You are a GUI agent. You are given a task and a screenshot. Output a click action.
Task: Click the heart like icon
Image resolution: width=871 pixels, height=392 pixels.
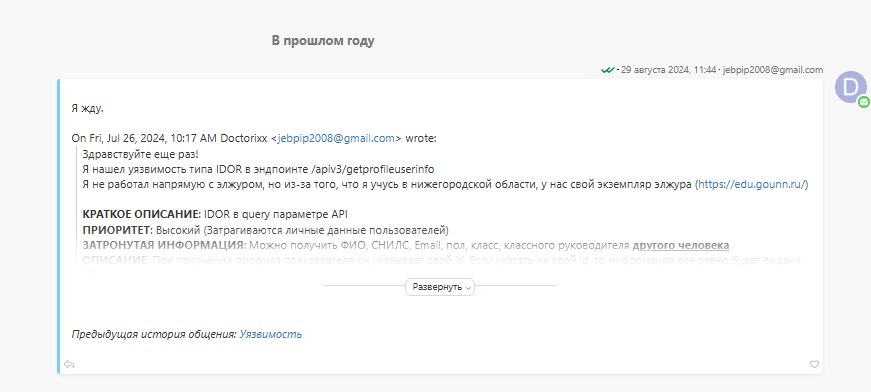tap(814, 364)
